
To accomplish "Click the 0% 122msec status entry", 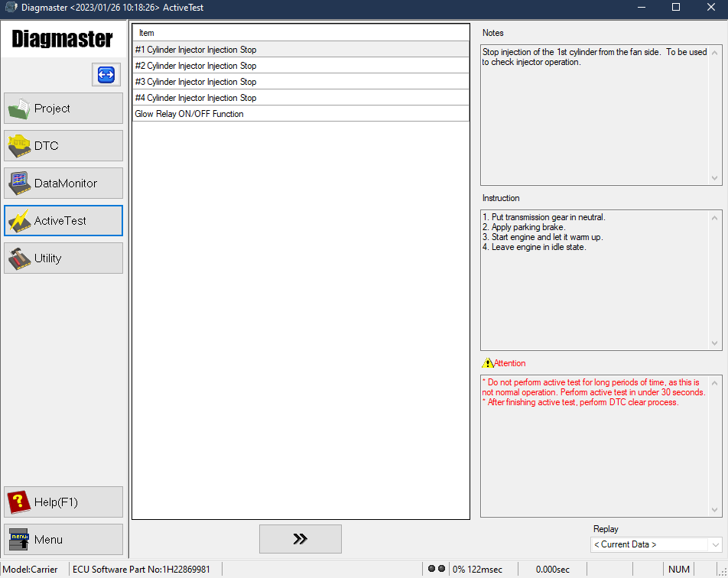I will point(477,569).
